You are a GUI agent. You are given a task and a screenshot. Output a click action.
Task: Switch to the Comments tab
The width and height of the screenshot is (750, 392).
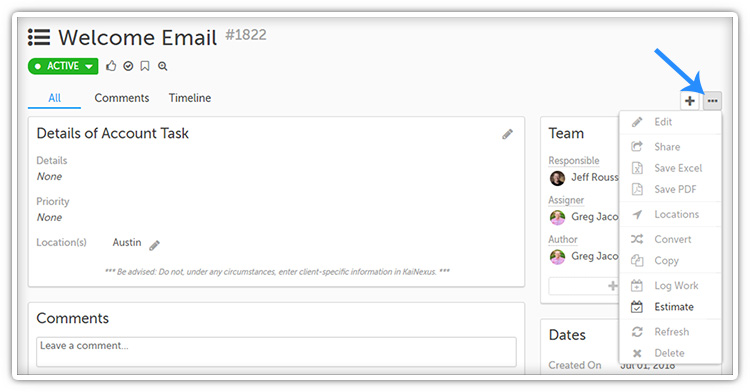point(121,98)
